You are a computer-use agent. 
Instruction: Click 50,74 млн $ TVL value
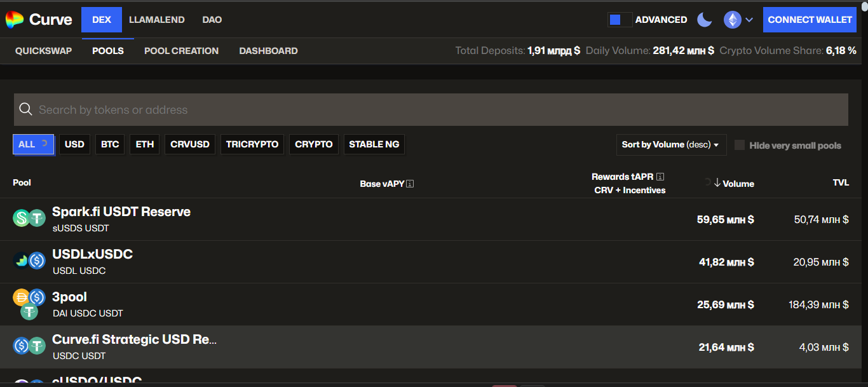(x=821, y=219)
